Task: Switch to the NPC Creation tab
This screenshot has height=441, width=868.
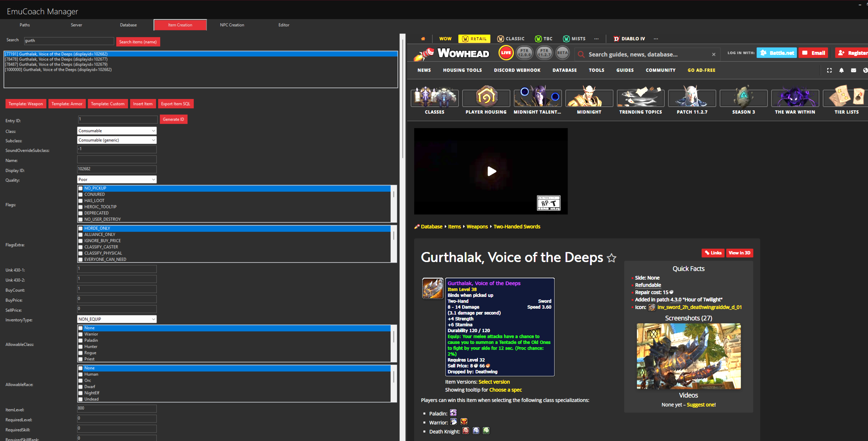Action: pyautogui.click(x=232, y=25)
